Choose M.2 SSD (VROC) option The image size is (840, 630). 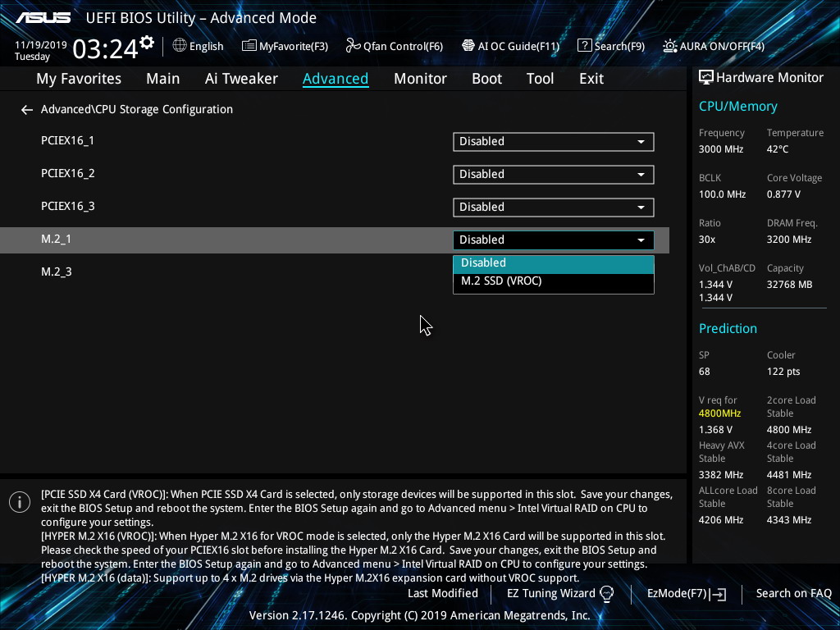tap(554, 281)
